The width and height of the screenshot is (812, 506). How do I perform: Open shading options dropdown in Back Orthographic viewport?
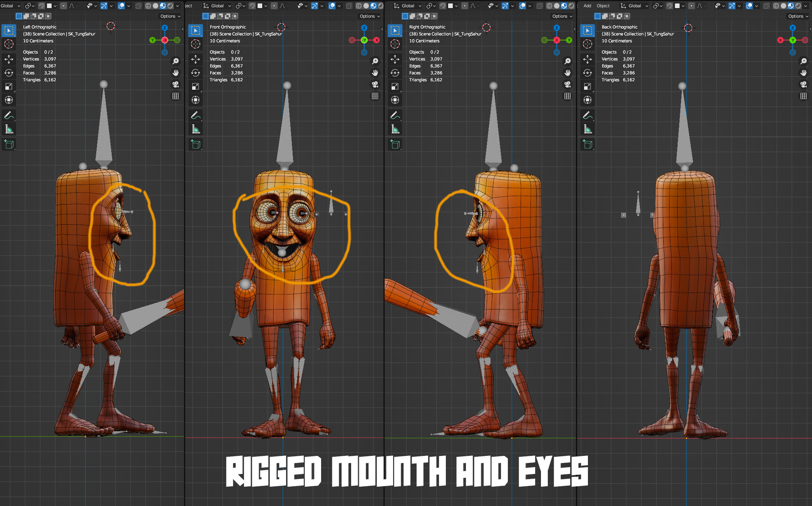[x=805, y=6]
